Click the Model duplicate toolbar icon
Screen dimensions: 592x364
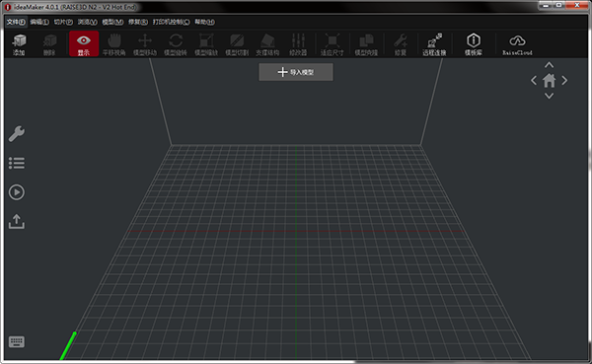(x=366, y=44)
